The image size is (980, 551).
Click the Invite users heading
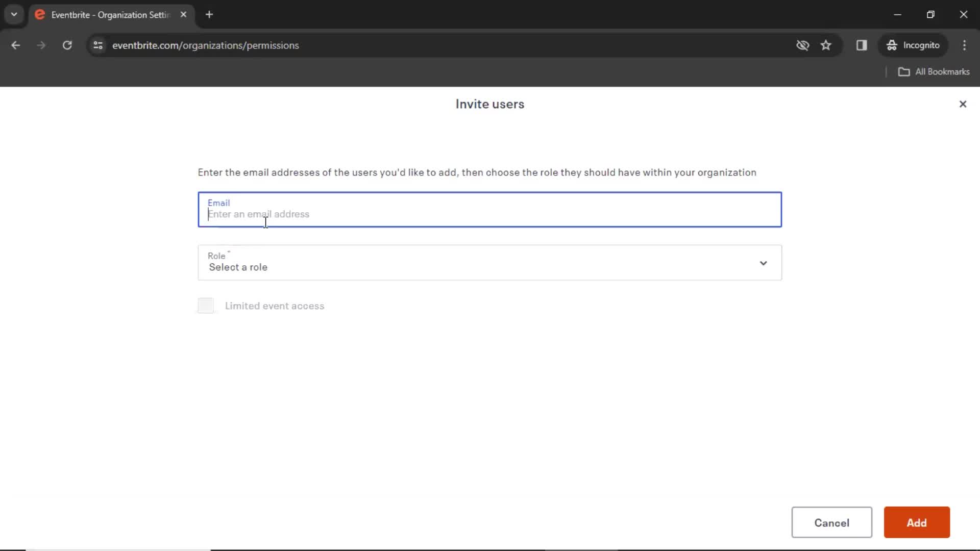pos(490,104)
